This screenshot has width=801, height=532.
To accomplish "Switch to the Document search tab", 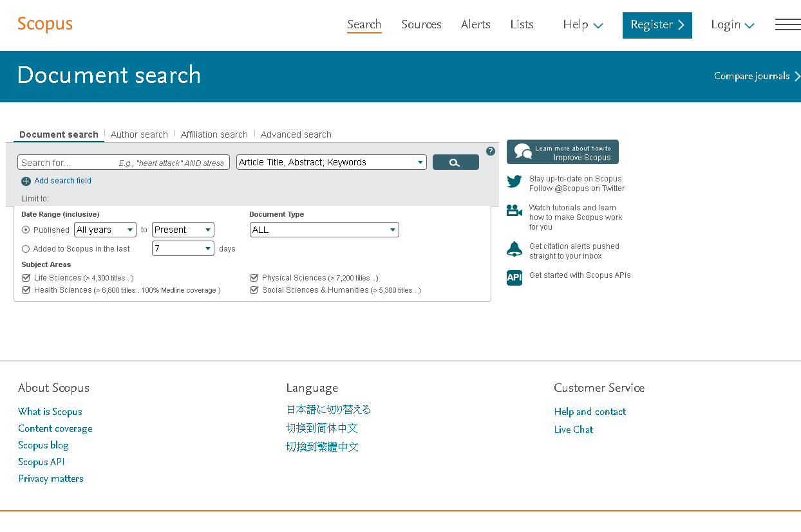I will click(x=59, y=134).
